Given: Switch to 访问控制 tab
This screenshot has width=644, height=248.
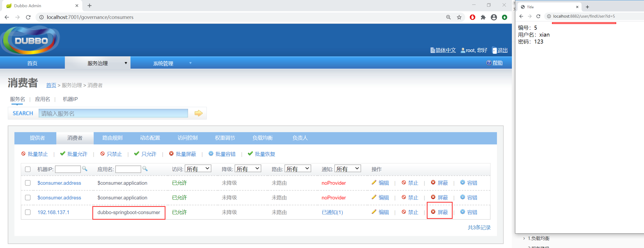Looking at the screenshot, I should click(x=188, y=138).
